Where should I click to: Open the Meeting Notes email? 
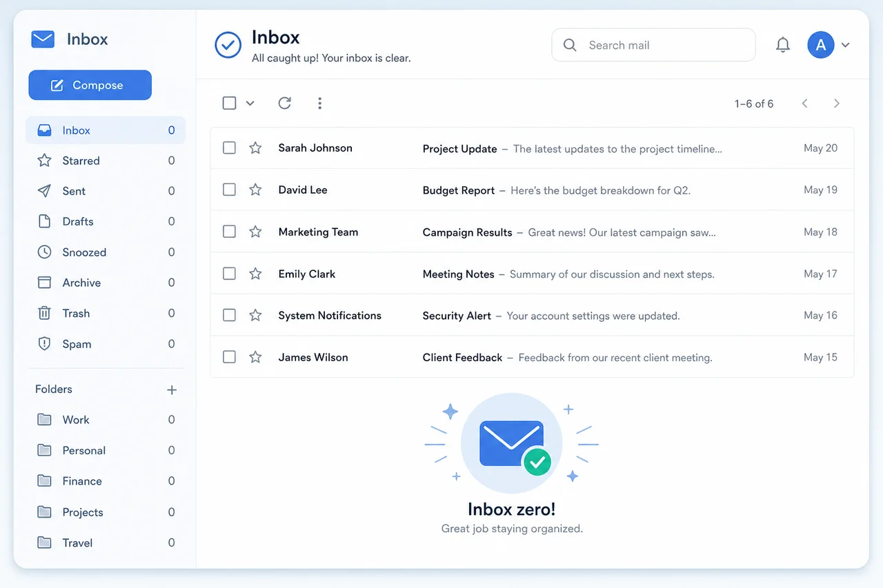click(x=532, y=274)
